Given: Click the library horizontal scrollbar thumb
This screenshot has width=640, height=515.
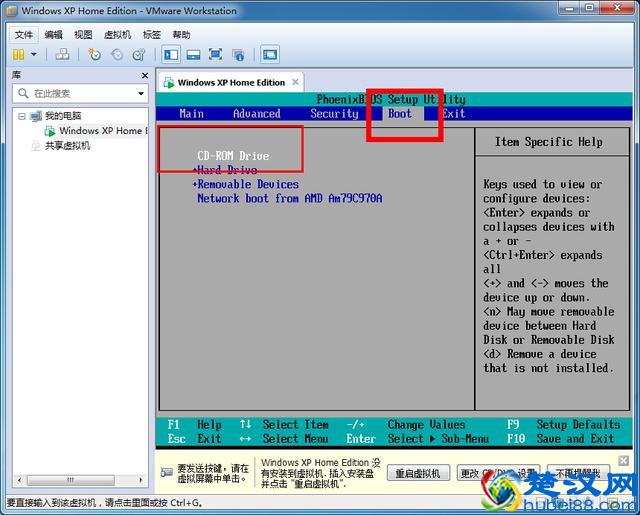Looking at the screenshot, I should (x=71, y=480).
